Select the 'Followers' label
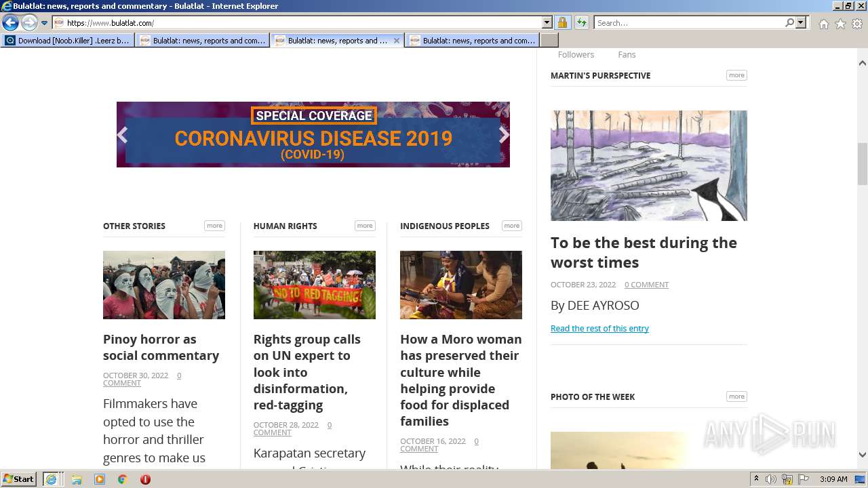The height and width of the screenshot is (488, 868). click(576, 55)
